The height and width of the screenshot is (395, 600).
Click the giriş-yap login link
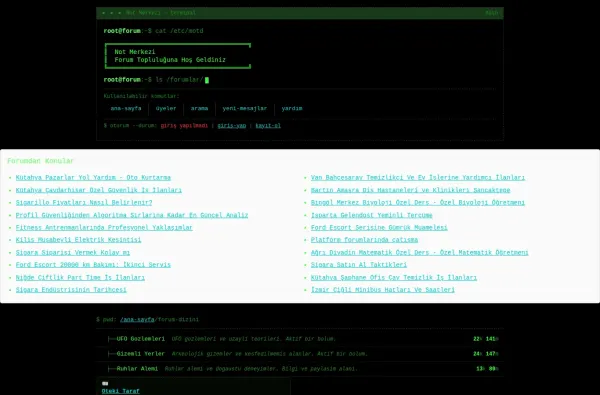(x=232, y=126)
